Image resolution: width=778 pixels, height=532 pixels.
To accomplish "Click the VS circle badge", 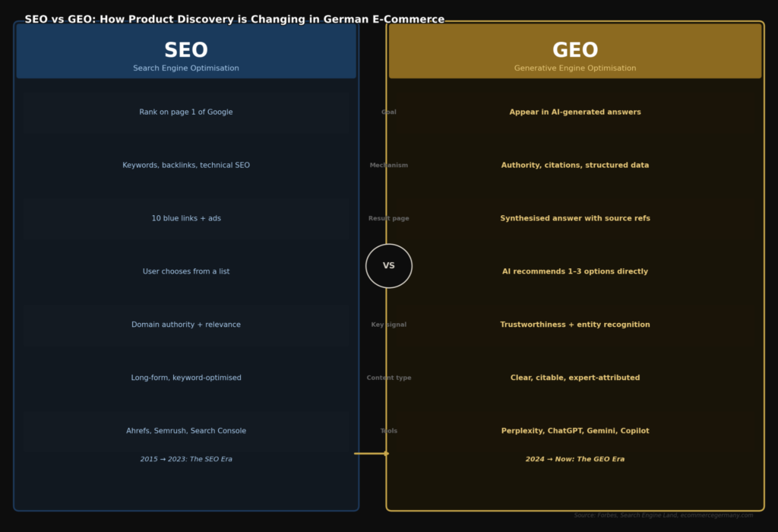I will pyautogui.click(x=389, y=266).
